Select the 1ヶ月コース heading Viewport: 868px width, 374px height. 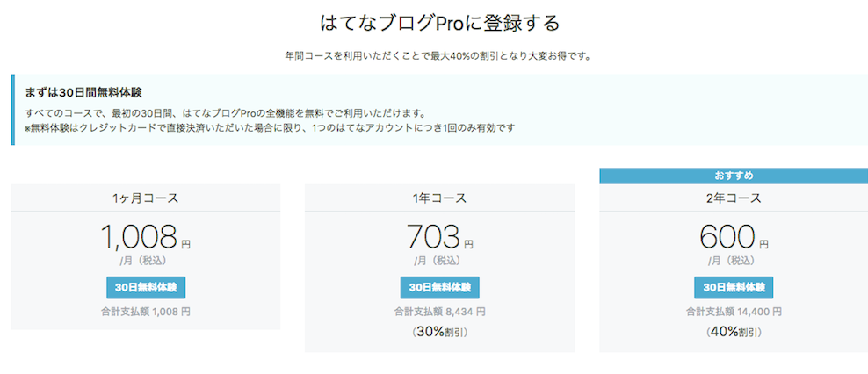pyautogui.click(x=146, y=198)
